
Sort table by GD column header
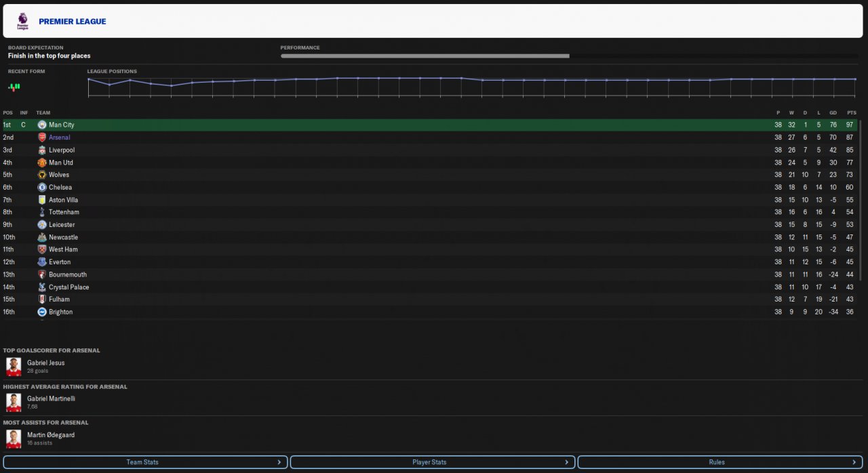[833, 113]
